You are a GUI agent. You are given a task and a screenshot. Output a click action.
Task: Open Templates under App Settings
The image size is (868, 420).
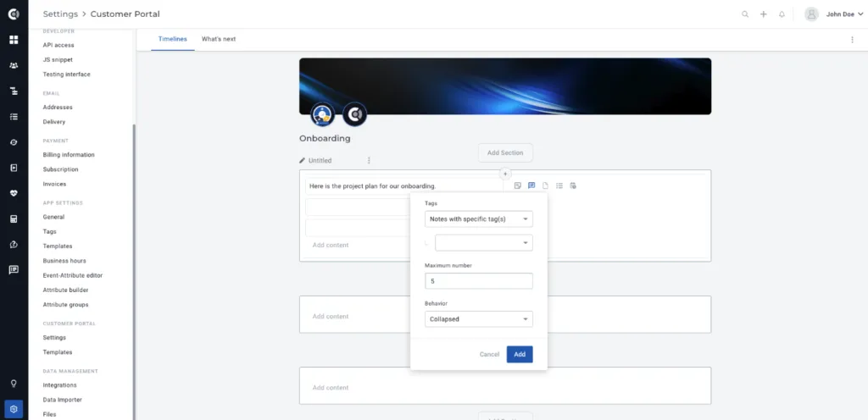click(x=58, y=246)
